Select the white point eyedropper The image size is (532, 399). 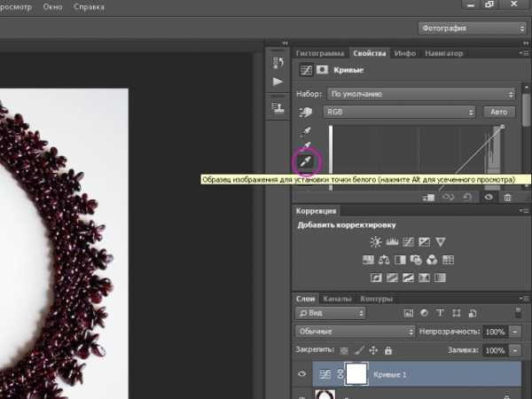306,162
